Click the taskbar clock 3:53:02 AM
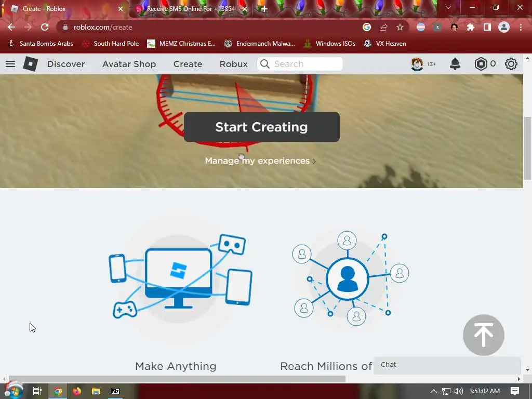The width and height of the screenshot is (532, 399). 485,391
